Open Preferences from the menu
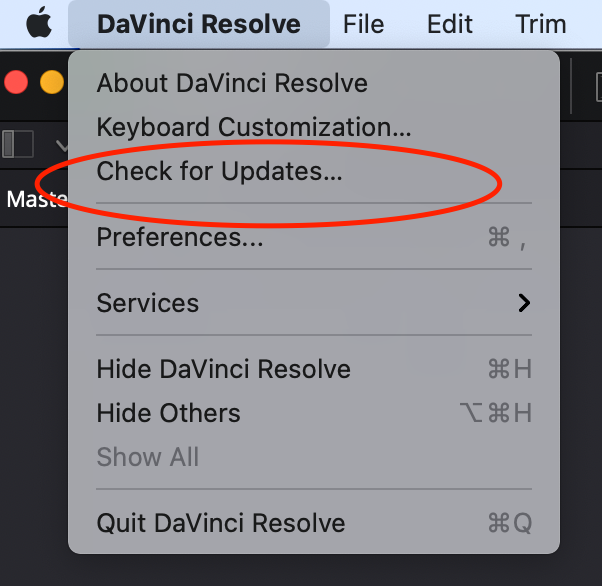Viewport: 602px width, 586px height. pyautogui.click(x=180, y=237)
